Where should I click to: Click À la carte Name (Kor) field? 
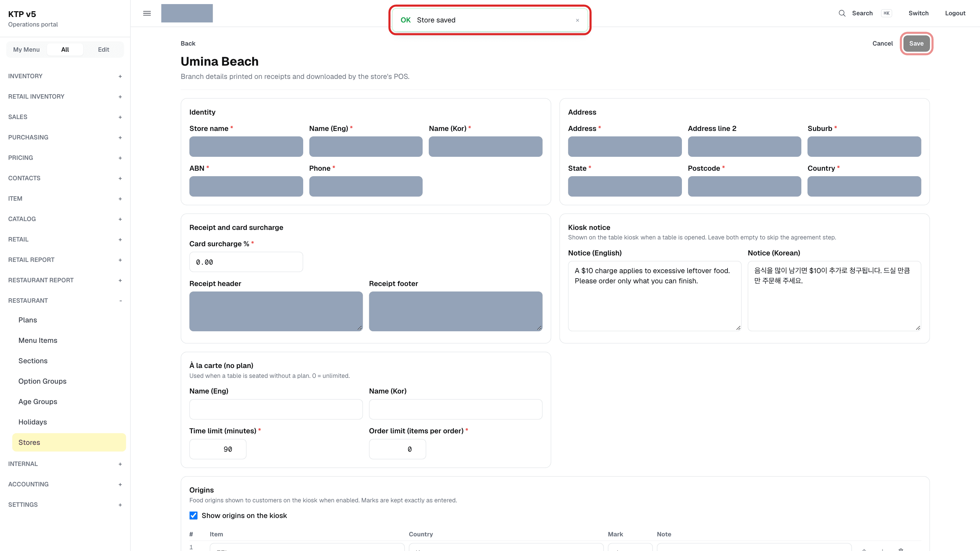pos(455,409)
